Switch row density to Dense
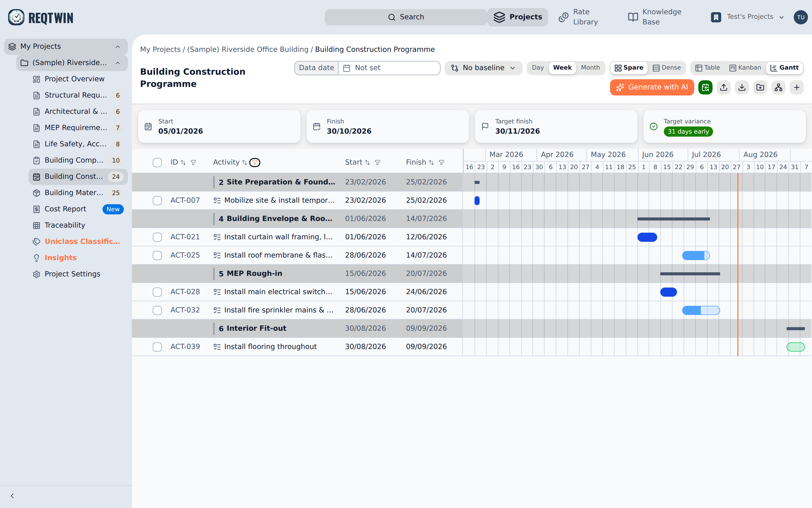Image resolution: width=812 pixels, height=508 pixels. [x=667, y=68]
